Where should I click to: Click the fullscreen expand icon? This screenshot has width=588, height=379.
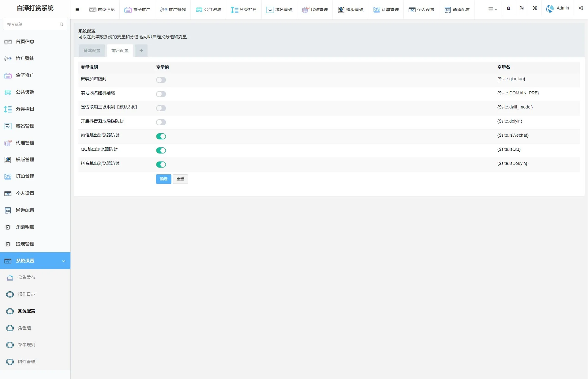pos(535,8)
